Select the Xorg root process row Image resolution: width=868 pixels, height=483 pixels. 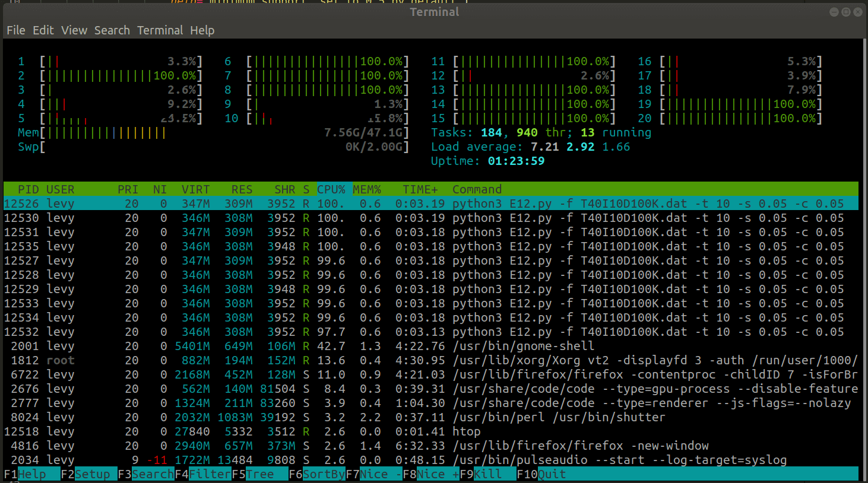431,360
